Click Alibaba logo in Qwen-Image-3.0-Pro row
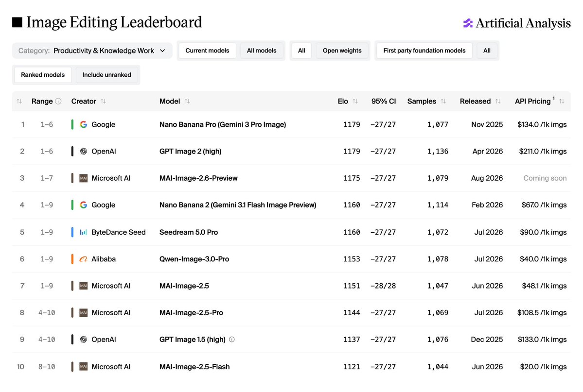Viewport: 583px width, 392px height. pyautogui.click(x=83, y=259)
